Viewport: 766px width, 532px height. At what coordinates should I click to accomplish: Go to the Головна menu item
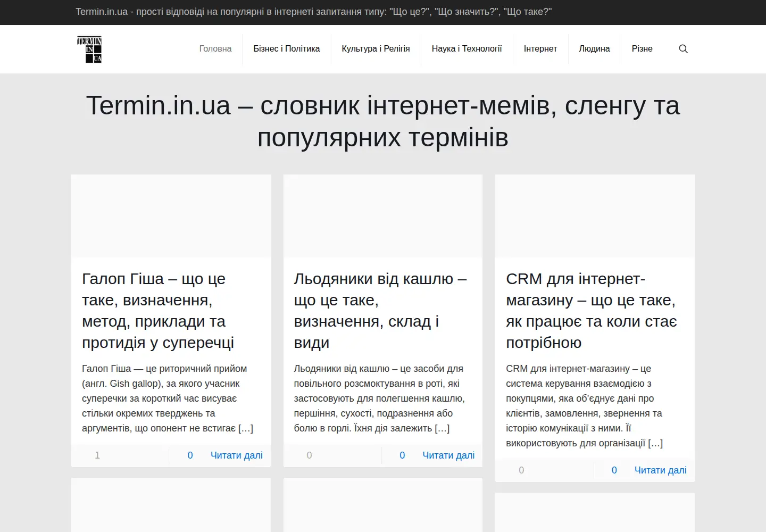click(x=215, y=49)
